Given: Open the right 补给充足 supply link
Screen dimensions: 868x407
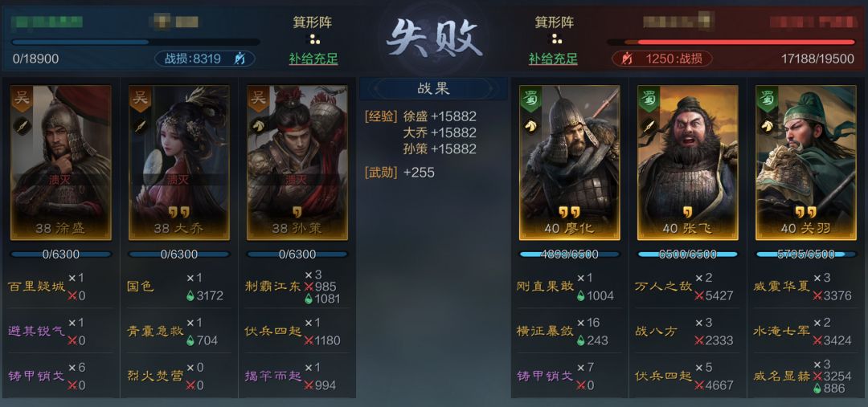Looking at the screenshot, I should coord(553,59).
